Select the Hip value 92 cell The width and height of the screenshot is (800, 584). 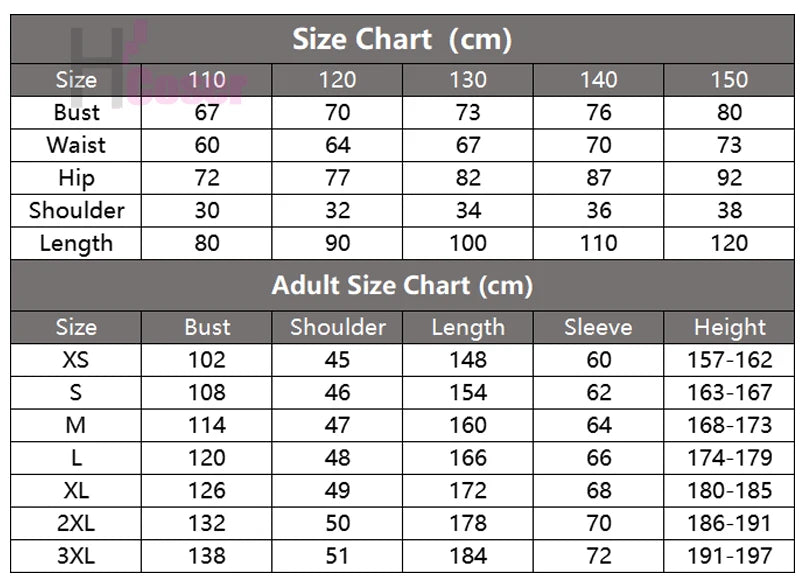(729, 178)
